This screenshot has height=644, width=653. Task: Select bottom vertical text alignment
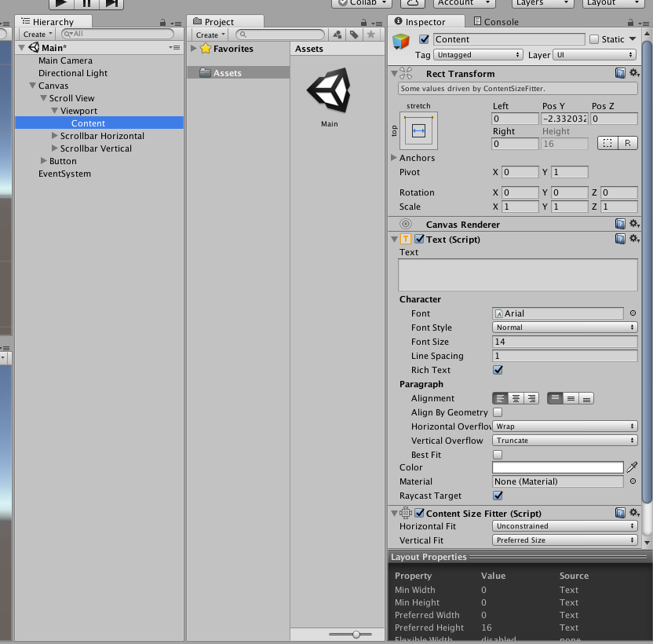[586, 398]
